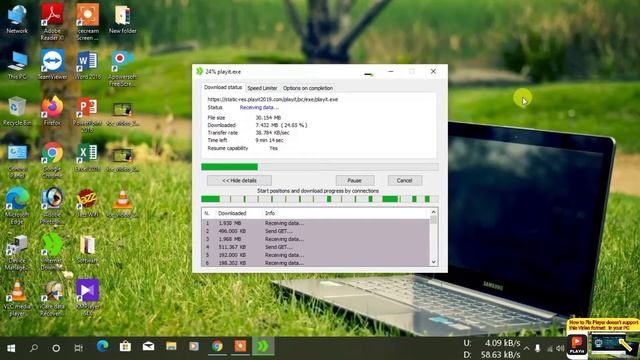Screen dimensions: 640x360
Task: Open Word 2016 desktop shortcut
Action: [x=87, y=64]
